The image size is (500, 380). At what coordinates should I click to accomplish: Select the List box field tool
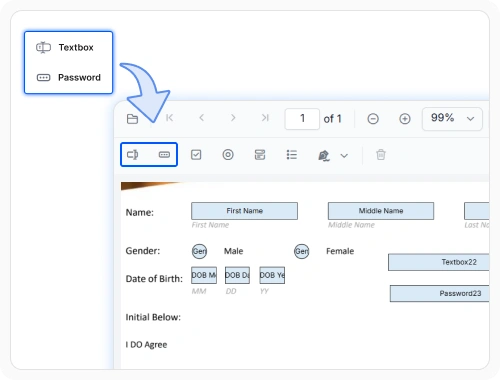292,155
